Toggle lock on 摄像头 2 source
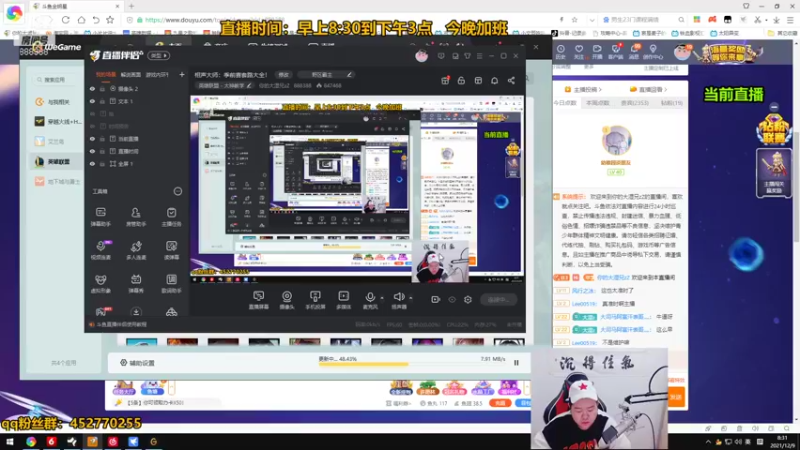 click(103, 89)
